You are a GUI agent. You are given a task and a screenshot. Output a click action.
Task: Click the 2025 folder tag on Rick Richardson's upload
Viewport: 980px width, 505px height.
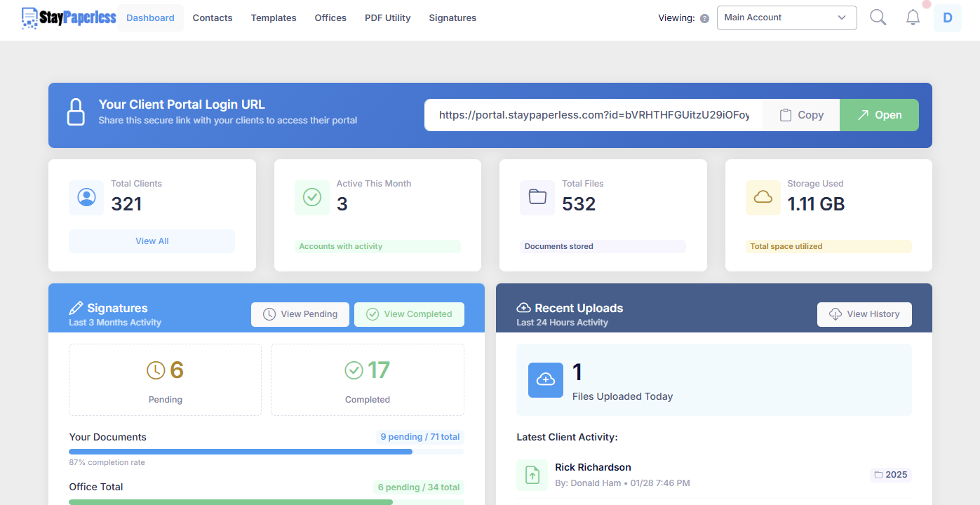(x=890, y=474)
